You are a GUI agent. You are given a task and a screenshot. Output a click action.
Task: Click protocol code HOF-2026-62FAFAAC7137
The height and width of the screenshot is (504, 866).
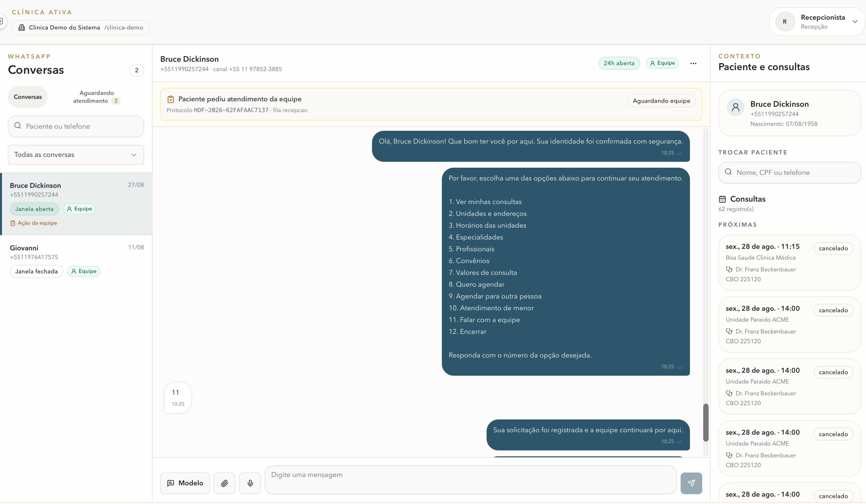click(x=231, y=110)
